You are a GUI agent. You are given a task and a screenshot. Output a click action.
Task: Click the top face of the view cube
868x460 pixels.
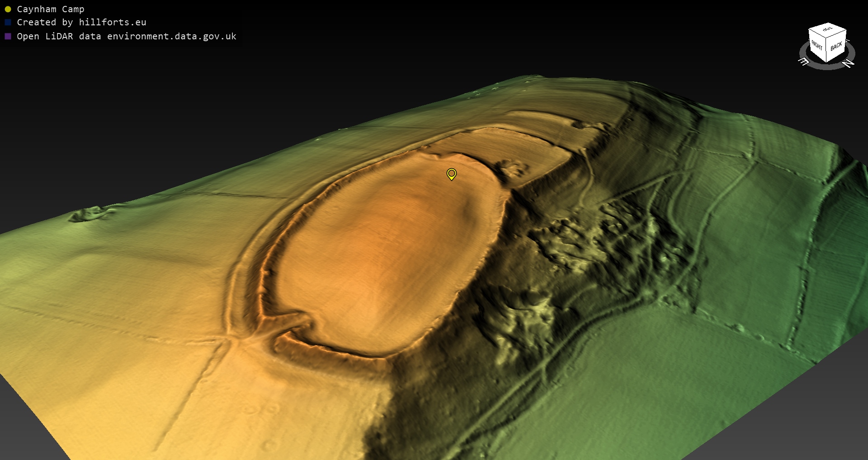pos(827,30)
